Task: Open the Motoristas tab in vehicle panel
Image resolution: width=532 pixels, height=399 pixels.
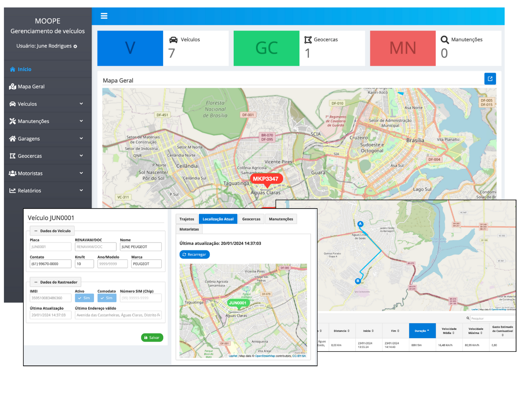Action: (189, 229)
